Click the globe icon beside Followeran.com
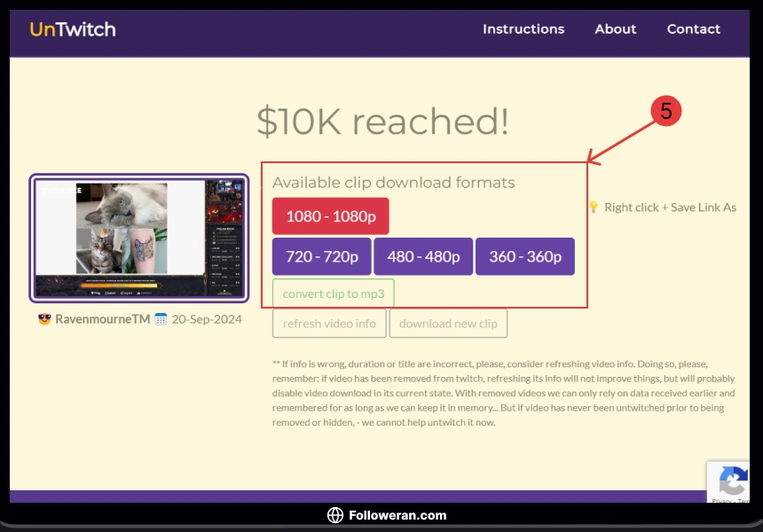The height and width of the screenshot is (532, 763). click(334, 515)
